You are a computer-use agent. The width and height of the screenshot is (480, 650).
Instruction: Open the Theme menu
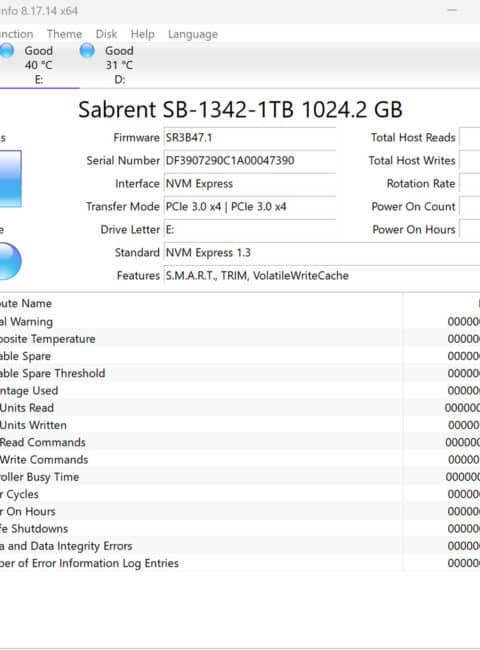(64, 34)
